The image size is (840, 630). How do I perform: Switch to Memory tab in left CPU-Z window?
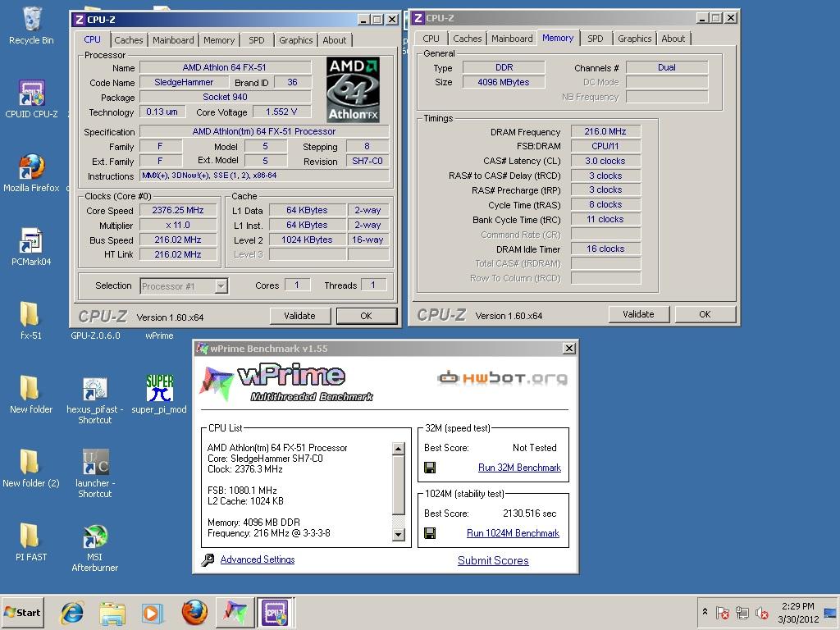click(x=218, y=40)
